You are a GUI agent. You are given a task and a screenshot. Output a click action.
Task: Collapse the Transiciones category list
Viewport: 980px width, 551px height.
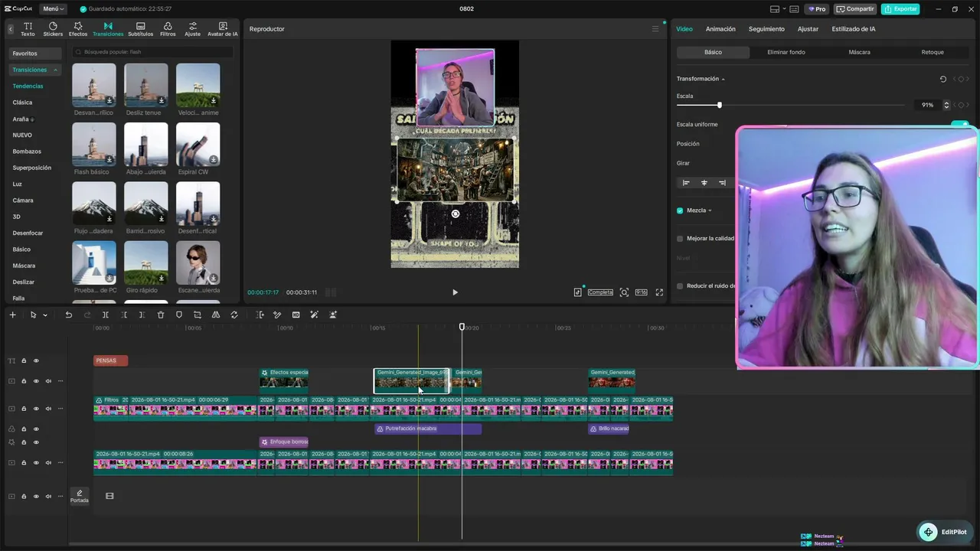coord(55,70)
